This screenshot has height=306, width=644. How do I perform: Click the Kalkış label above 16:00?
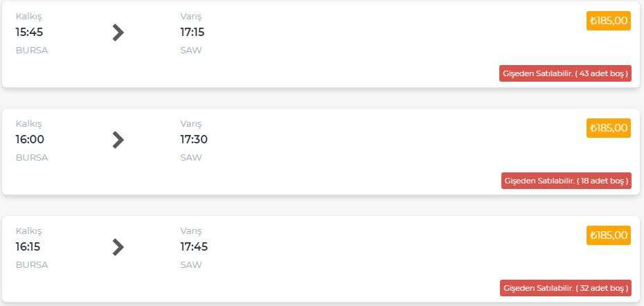[x=28, y=123]
